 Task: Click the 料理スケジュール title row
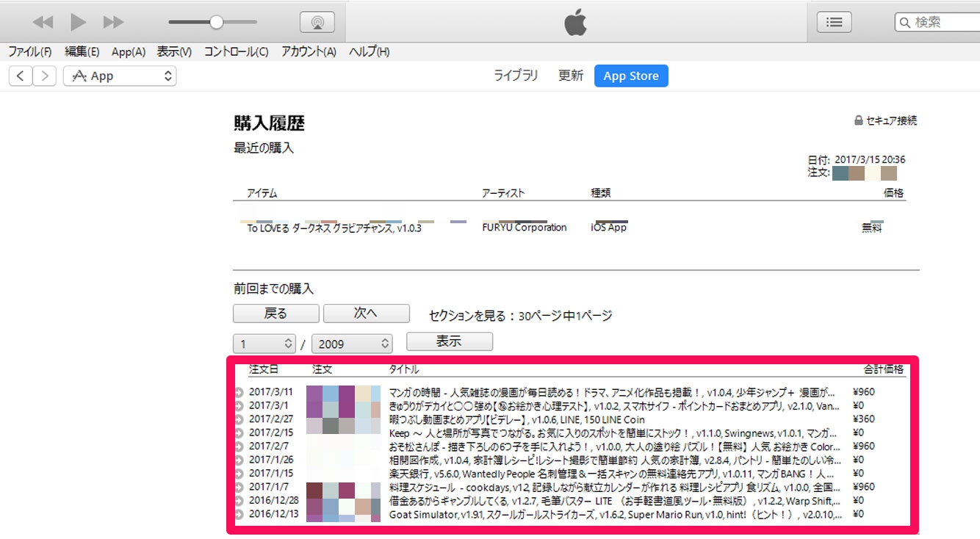click(x=615, y=487)
